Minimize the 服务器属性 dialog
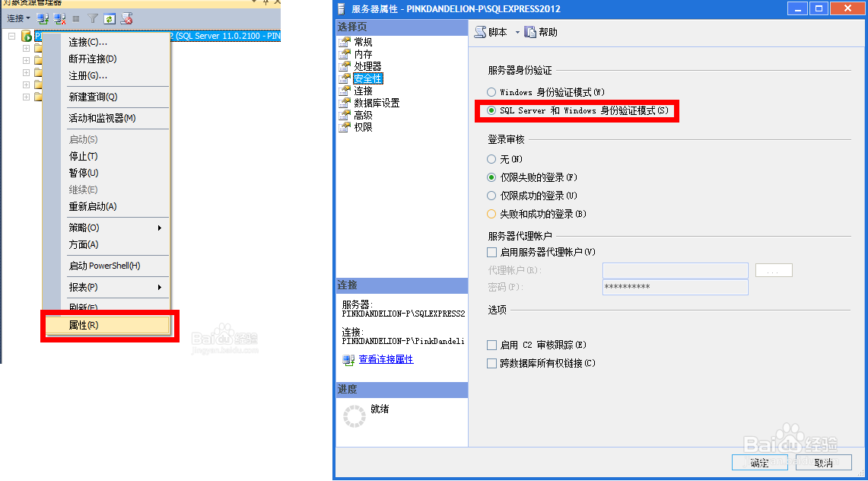 [x=797, y=8]
